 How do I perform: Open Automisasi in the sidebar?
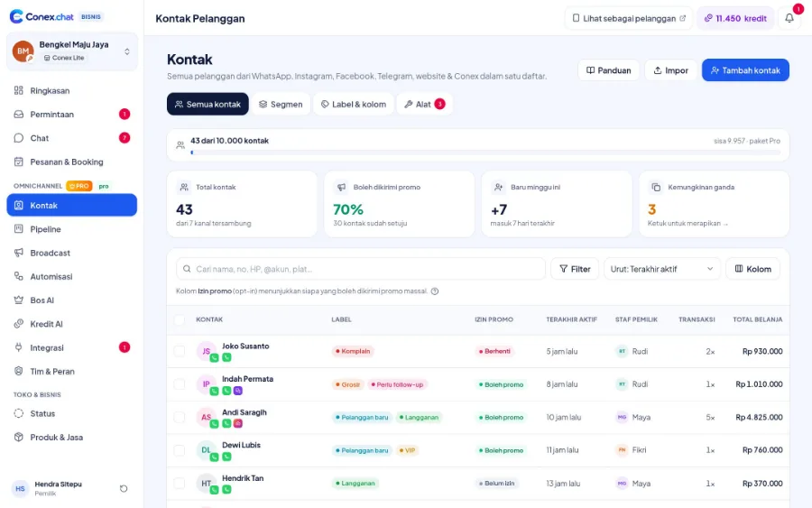[x=72, y=276]
